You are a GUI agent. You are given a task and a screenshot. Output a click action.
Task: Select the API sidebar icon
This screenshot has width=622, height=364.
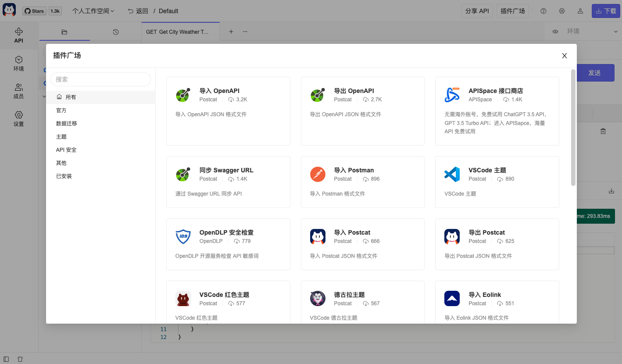coord(18,36)
